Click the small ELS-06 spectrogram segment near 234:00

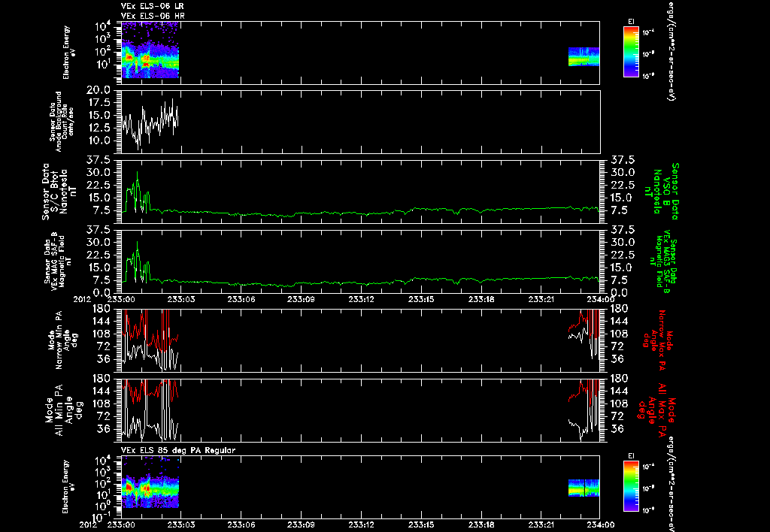click(x=584, y=56)
